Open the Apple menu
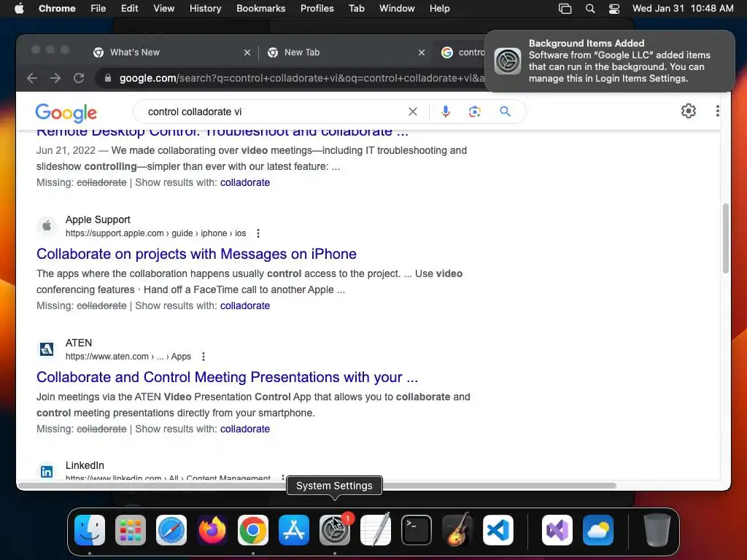The image size is (747, 560). click(x=19, y=8)
